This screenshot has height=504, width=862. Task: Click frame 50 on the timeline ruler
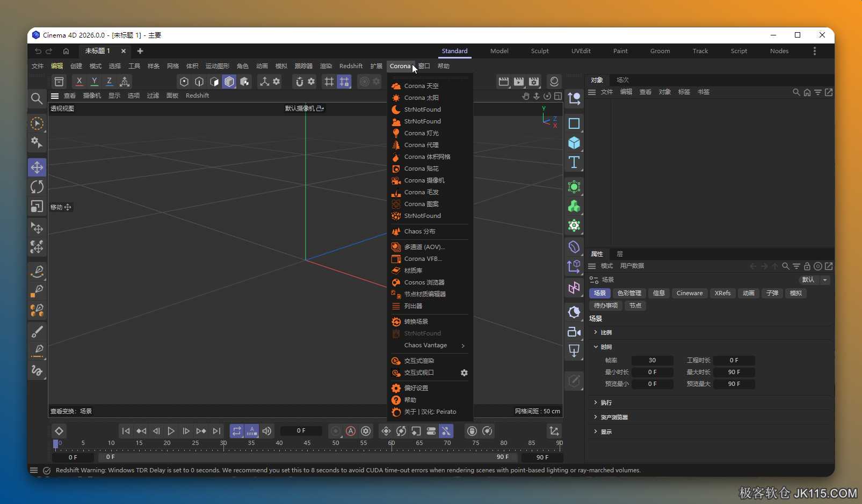336,443
